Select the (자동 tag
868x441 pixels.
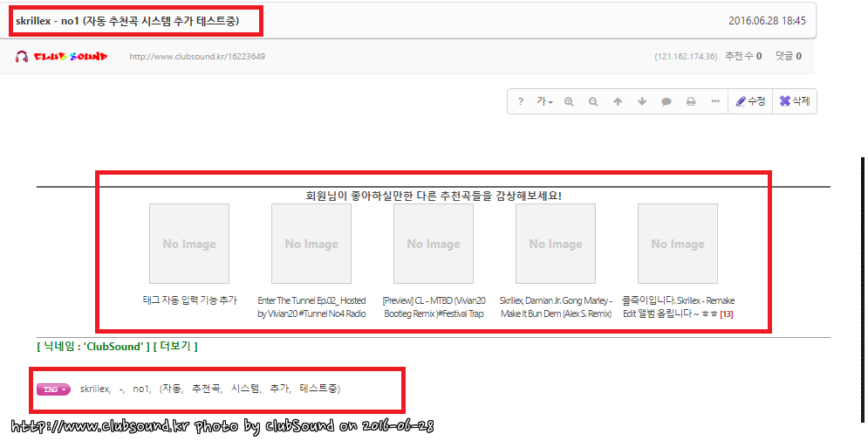(x=172, y=389)
